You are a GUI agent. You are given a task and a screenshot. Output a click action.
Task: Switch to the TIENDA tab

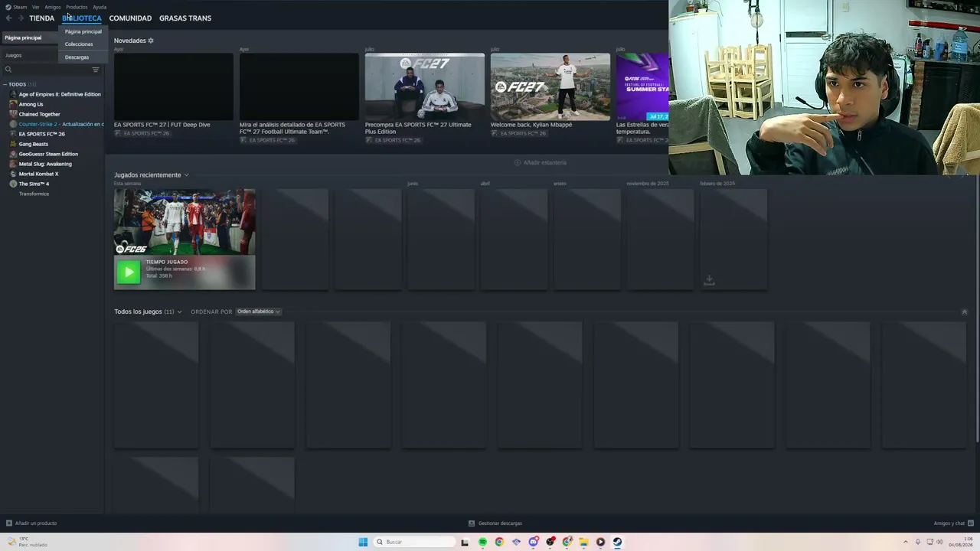tap(42, 18)
